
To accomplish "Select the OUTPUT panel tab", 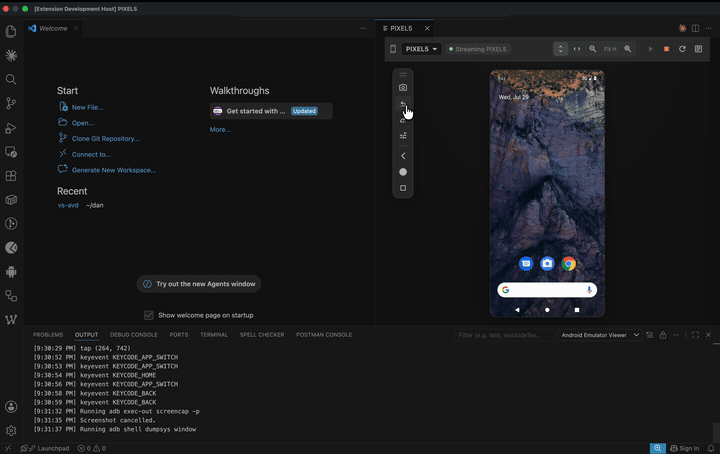I will coord(86,335).
